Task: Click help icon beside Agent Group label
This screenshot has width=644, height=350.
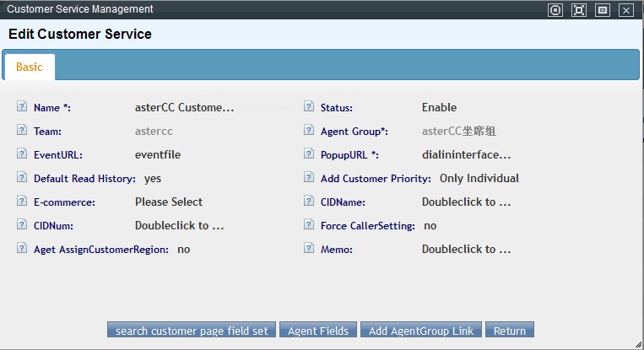Action: click(309, 131)
